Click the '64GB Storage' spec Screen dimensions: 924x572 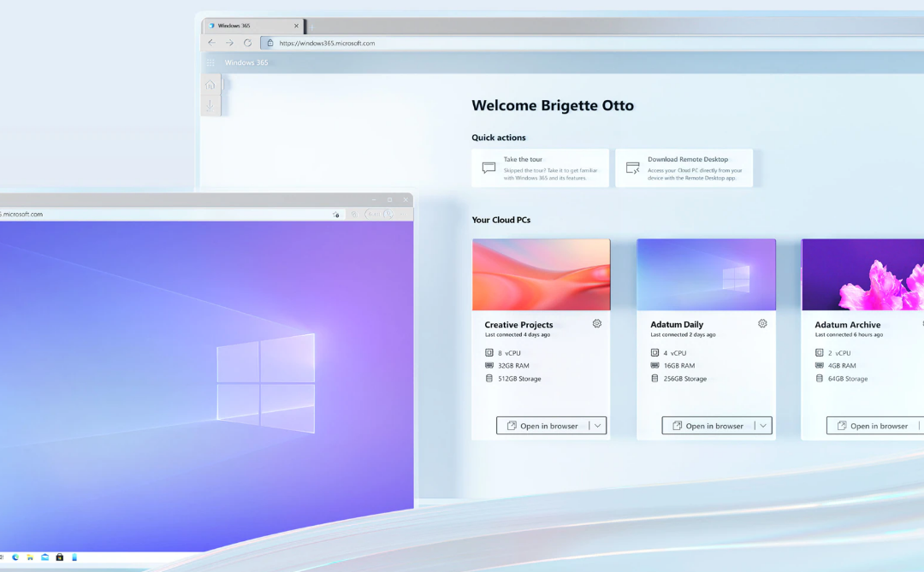848,379
